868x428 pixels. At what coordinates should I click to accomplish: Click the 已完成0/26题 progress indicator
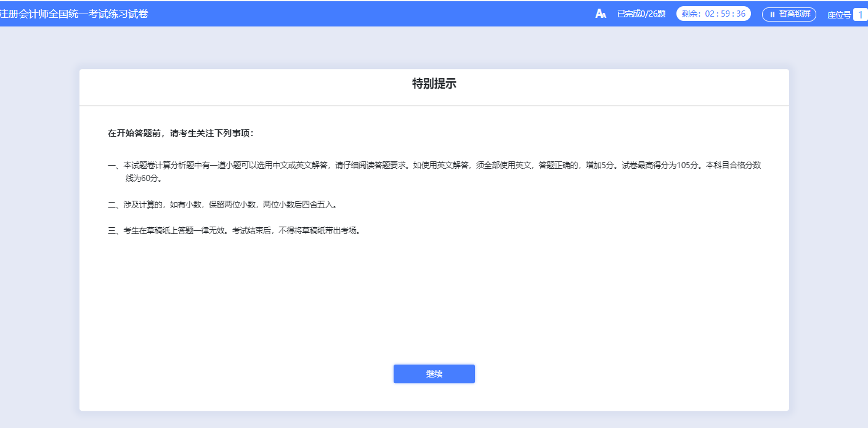641,14
